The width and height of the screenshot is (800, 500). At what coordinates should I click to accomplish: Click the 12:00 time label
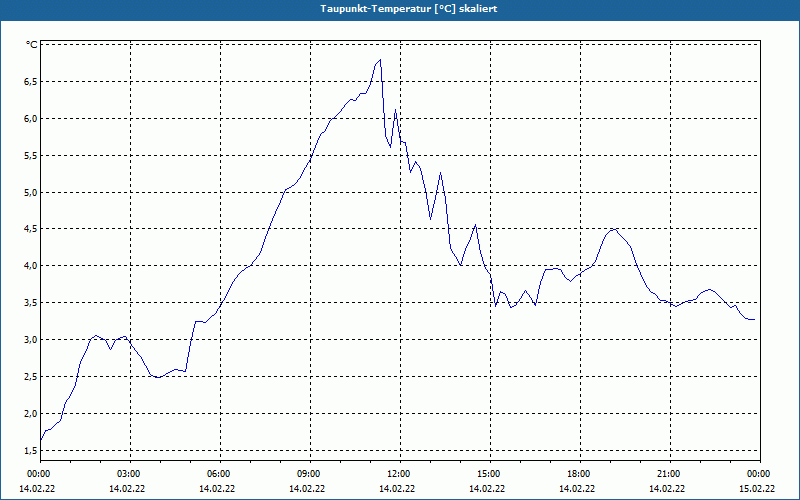(397, 474)
